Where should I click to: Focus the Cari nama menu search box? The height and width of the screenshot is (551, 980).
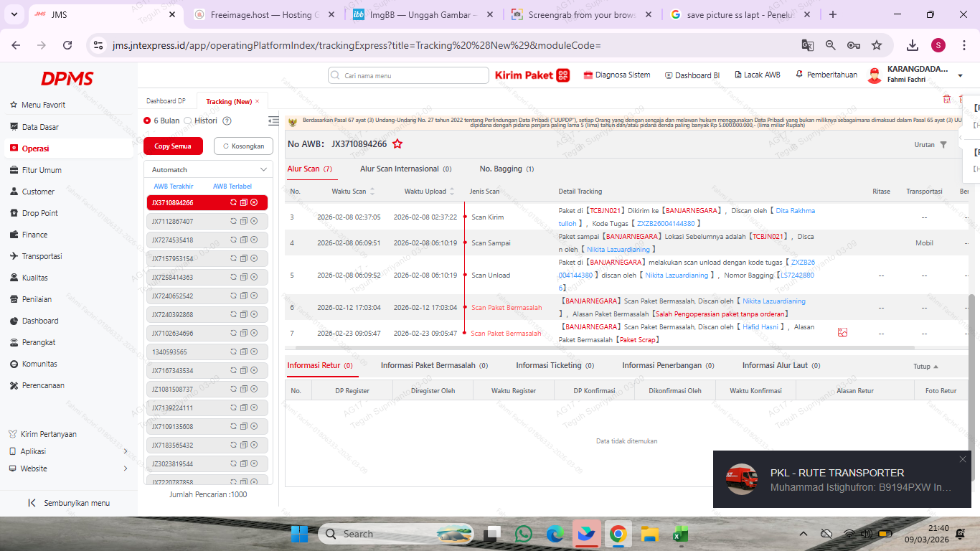pyautogui.click(x=408, y=75)
